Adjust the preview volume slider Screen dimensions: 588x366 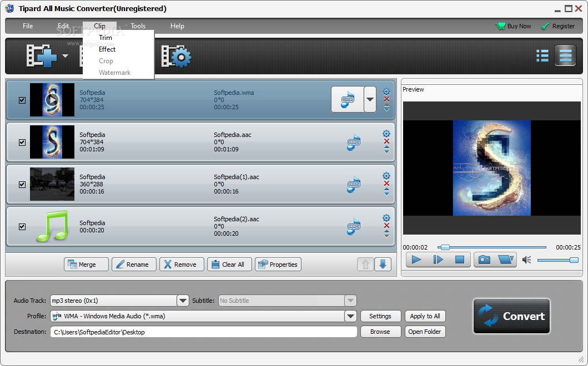pos(557,260)
